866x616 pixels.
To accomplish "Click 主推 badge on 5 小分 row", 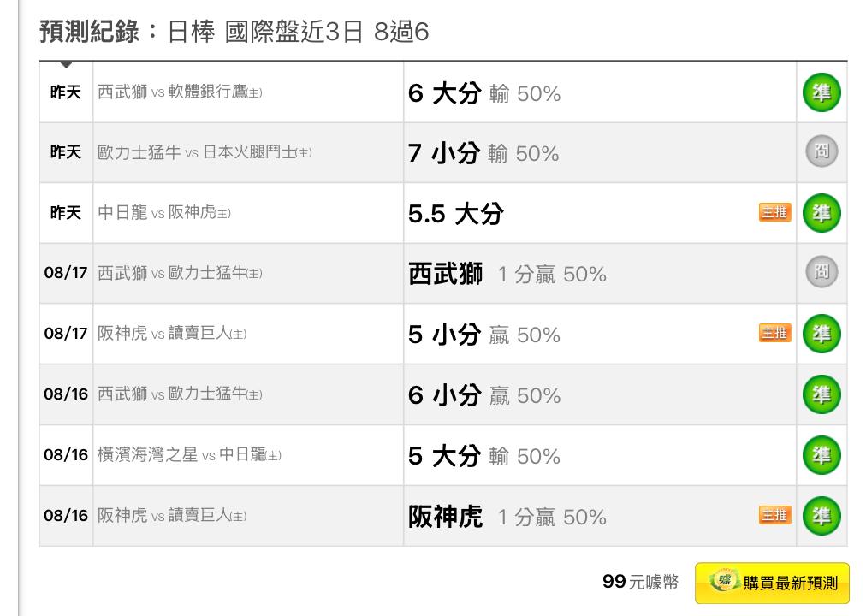I will point(775,334).
